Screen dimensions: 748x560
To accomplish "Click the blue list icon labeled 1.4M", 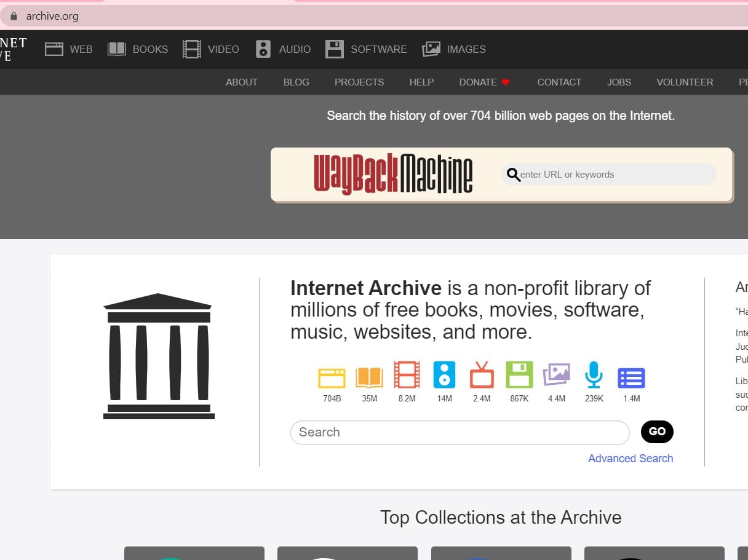I will click(631, 378).
